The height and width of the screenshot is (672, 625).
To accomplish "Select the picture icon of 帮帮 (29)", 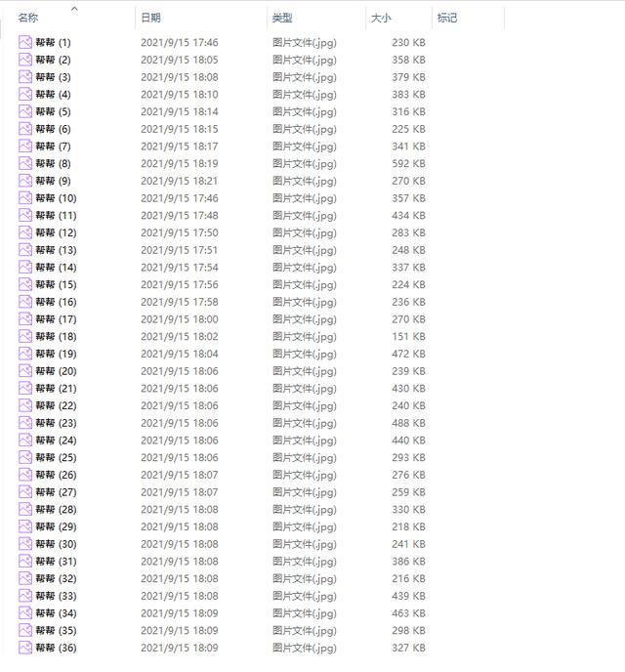I will click(25, 526).
